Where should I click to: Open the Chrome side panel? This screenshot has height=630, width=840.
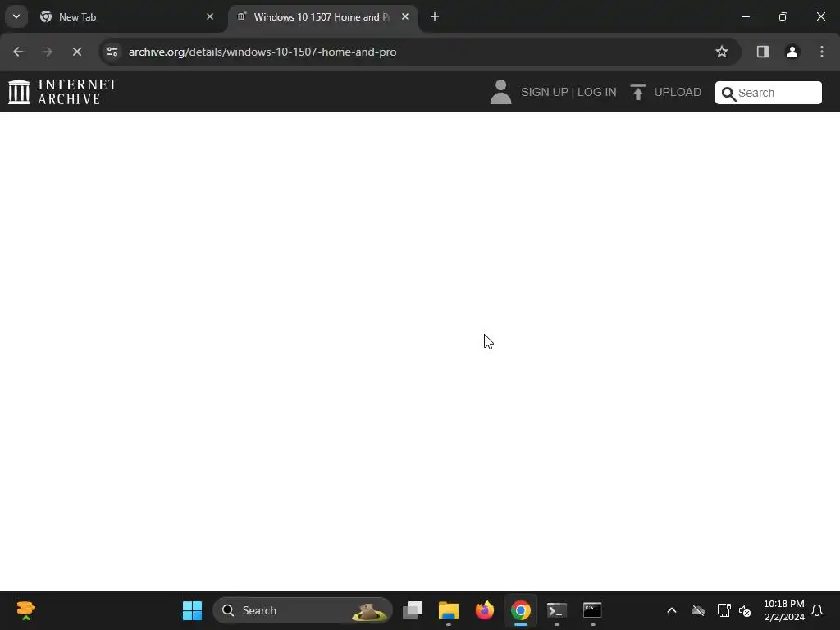tap(762, 52)
